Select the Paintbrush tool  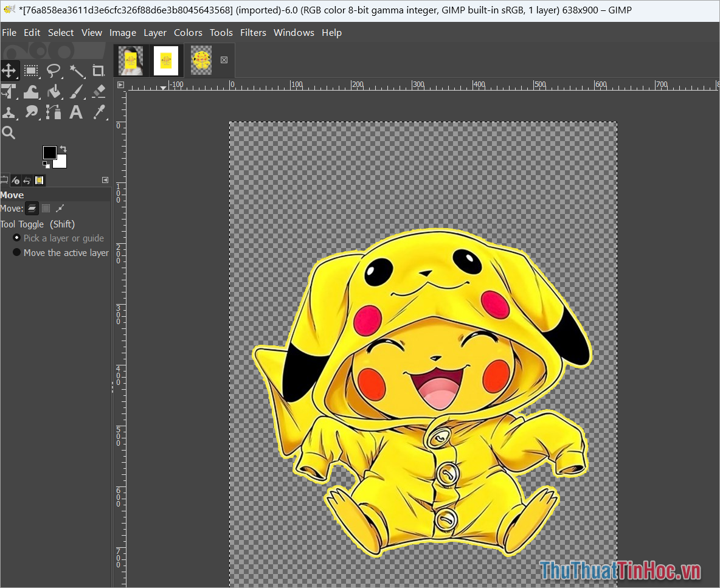click(x=76, y=91)
